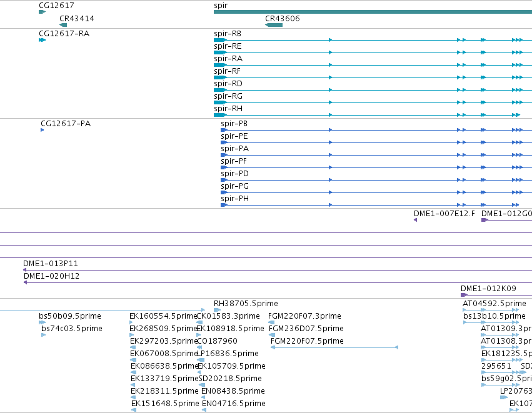The width and height of the screenshot is (532, 413).
Task: Select transcript spir-RH
Action: (228, 109)
